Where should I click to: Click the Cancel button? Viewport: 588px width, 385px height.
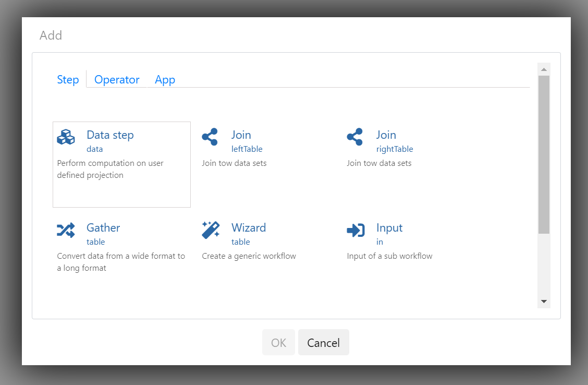pos(324,342)
